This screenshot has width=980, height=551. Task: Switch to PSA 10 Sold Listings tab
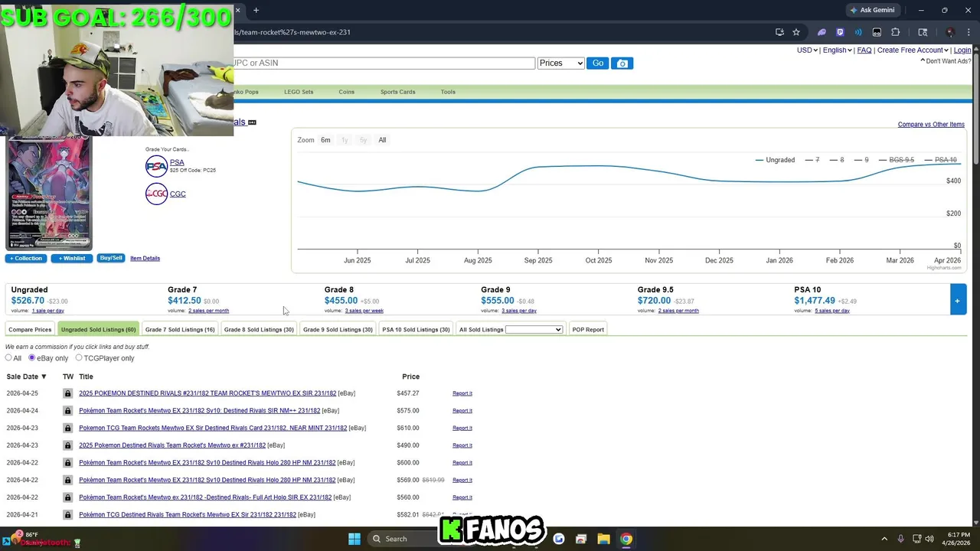point(416,330)
